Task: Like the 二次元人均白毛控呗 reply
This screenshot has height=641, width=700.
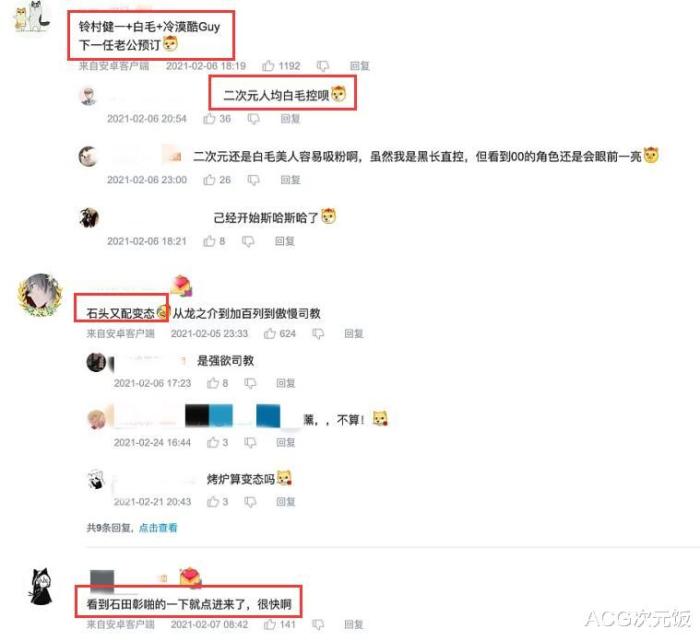Action: [x=209, y=119]
